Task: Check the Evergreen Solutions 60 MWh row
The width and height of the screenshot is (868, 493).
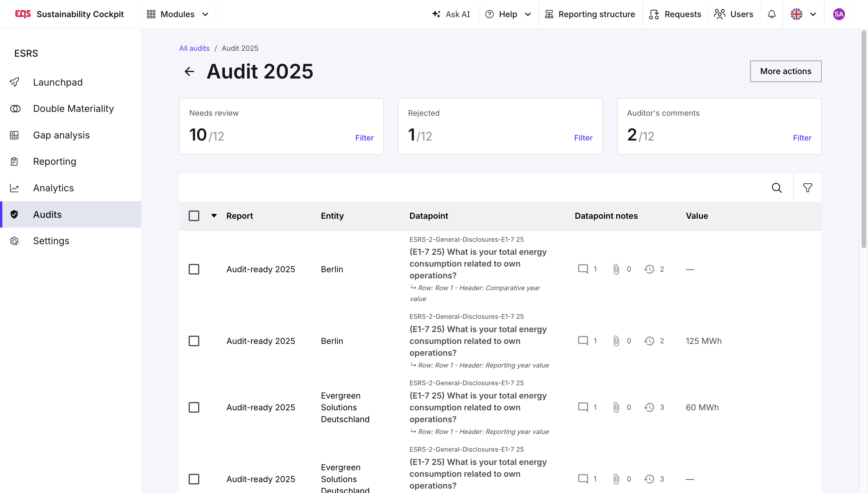Action: click(x=194, y=407)
